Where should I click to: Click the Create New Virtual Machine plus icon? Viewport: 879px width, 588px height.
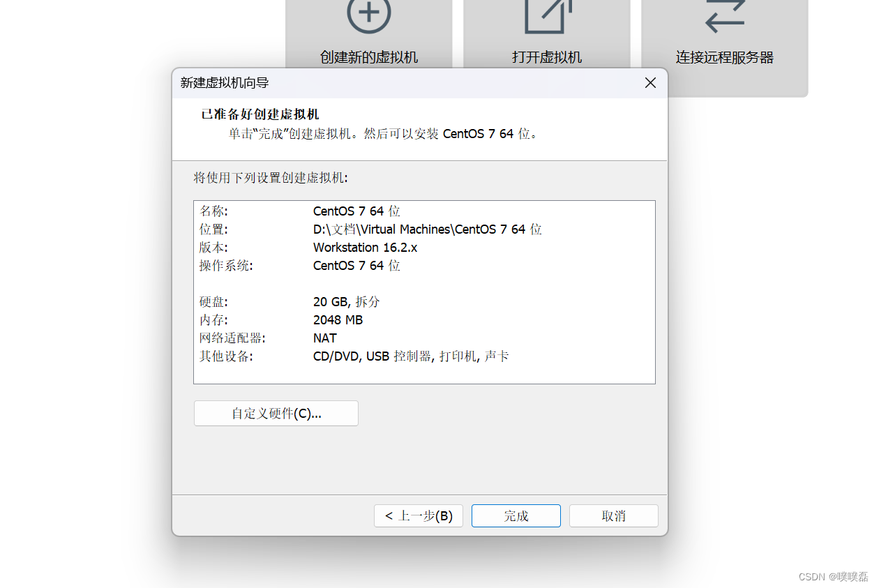point(369,13)
